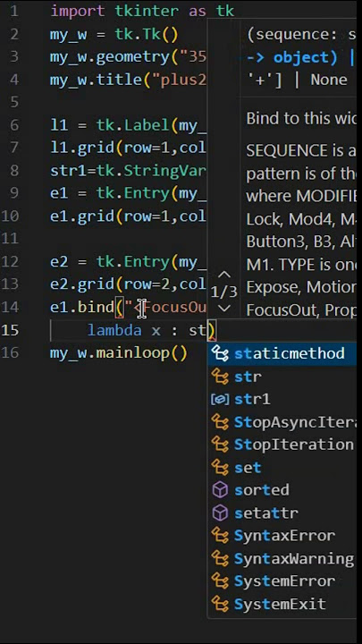This screenshot has height=644, width=362.
Task: Click the function icon beside sorted
Action: 220,490
